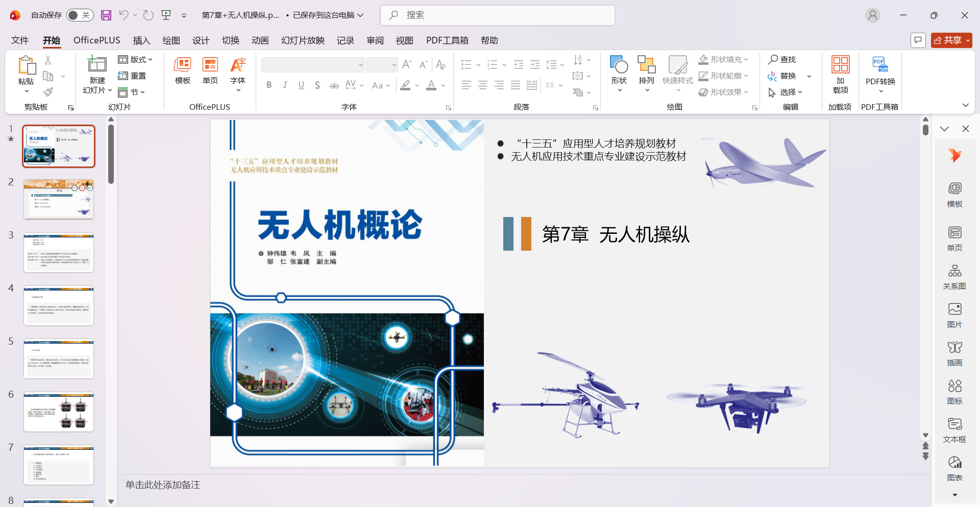
Task: Toggle center text alignment
Action: tap(483, 85)
